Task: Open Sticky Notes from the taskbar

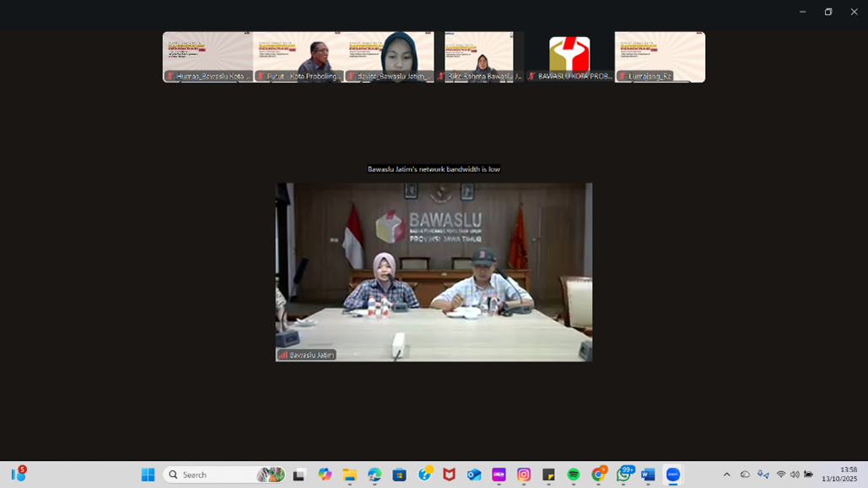Action: [548, 475]
